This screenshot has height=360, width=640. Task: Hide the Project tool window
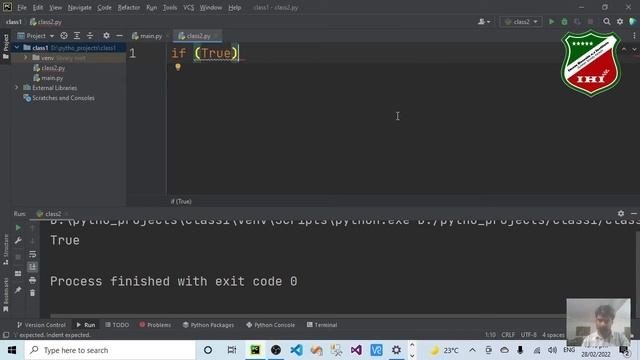click(119, 36)
